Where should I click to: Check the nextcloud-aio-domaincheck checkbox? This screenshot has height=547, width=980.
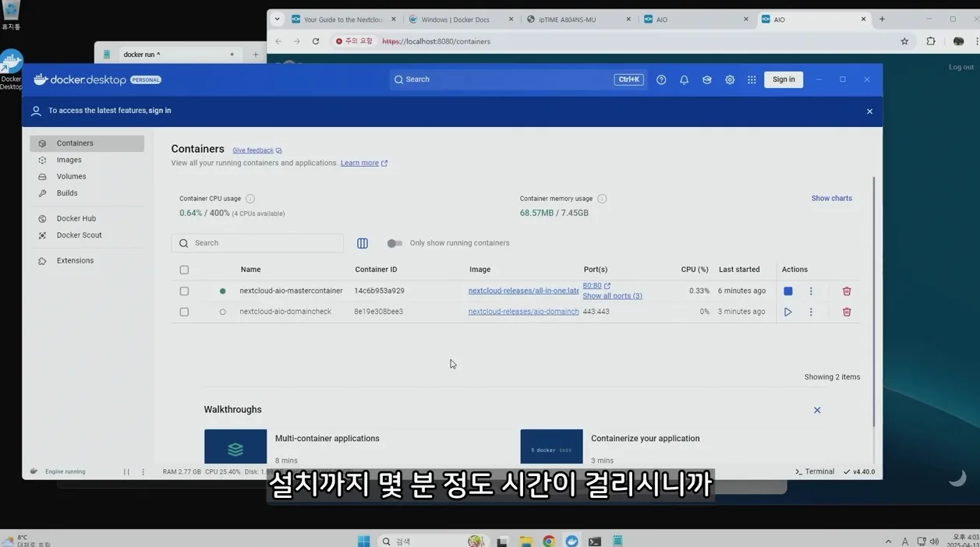(184, 312)
